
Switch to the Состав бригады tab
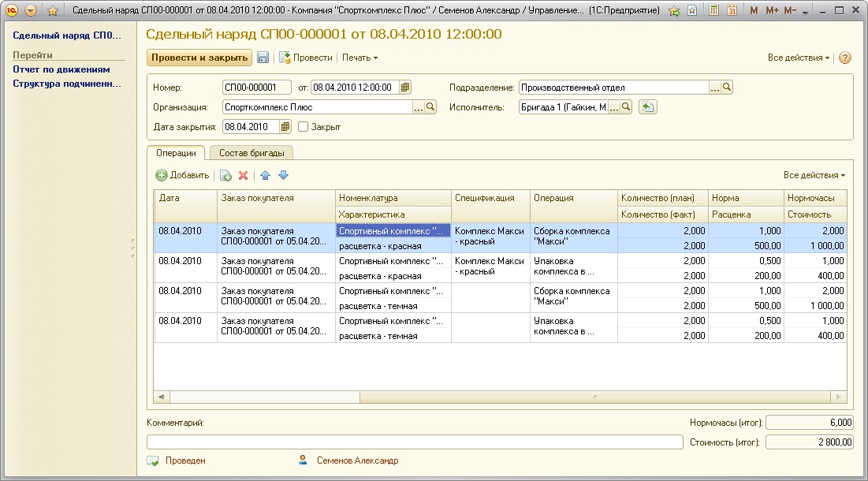click(251, 153)
